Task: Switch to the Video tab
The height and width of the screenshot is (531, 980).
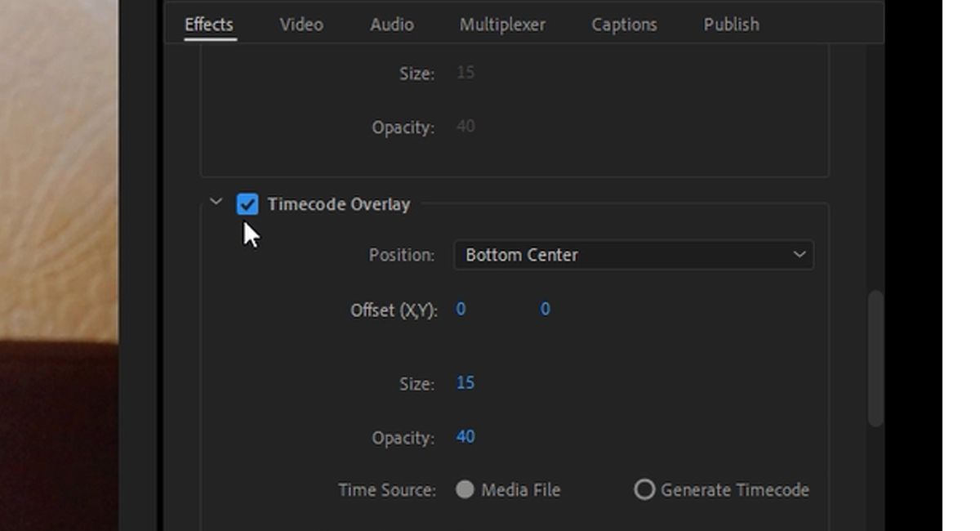Action: [301, 25]
